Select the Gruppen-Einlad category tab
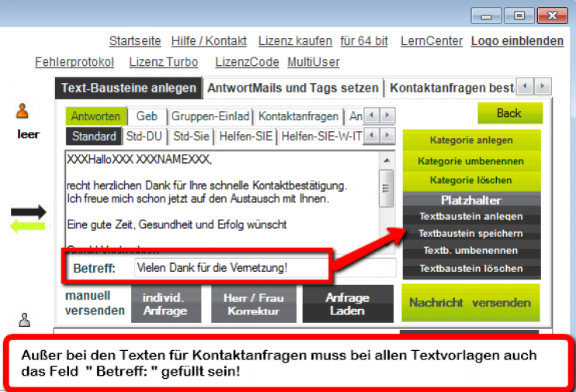The width and height of the screenshot is (576, 392). [x=210, y=116]
